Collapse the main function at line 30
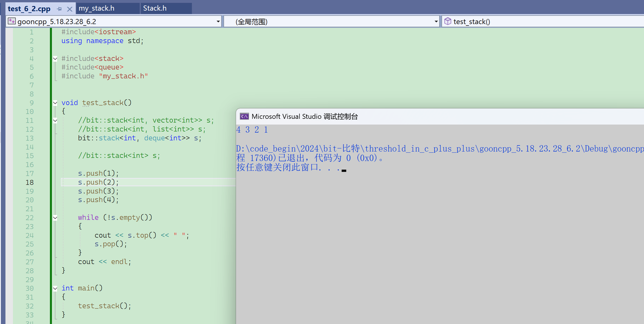644x324 pixels. (55, 288)
